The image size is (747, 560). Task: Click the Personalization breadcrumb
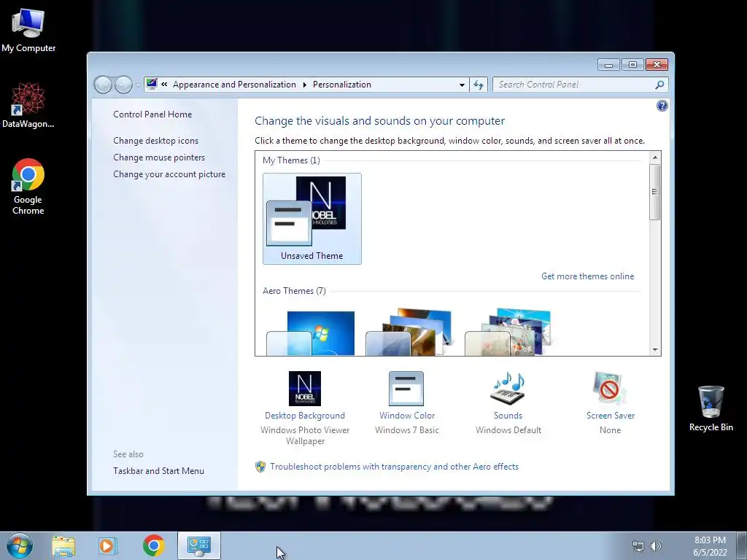342,85
